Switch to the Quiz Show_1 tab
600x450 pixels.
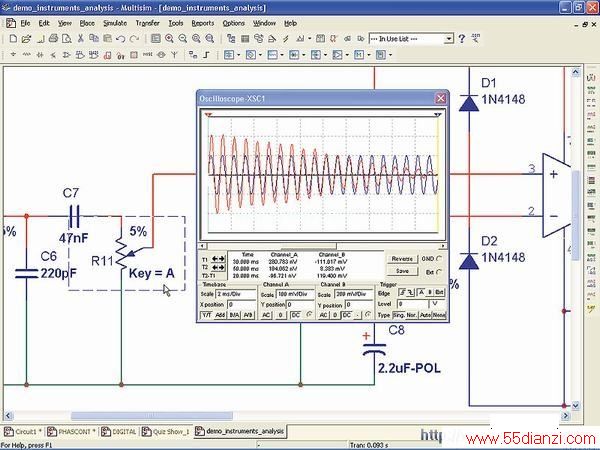tap(166, 432)
